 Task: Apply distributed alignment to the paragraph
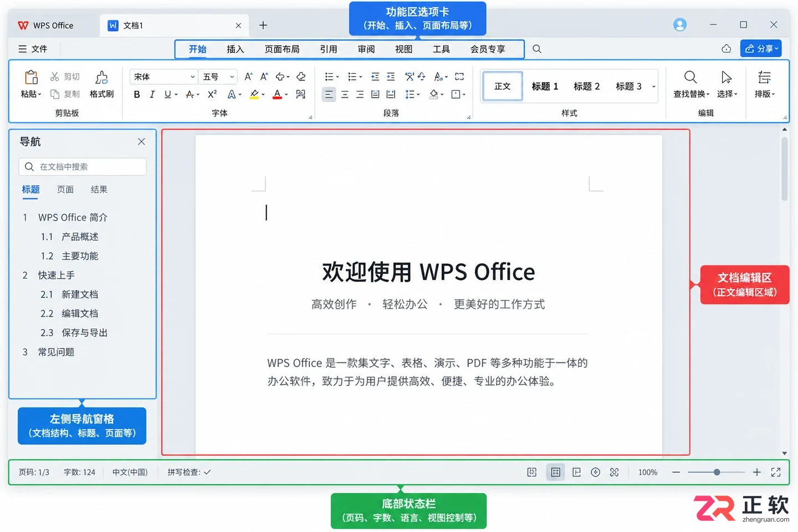point(391,94)
